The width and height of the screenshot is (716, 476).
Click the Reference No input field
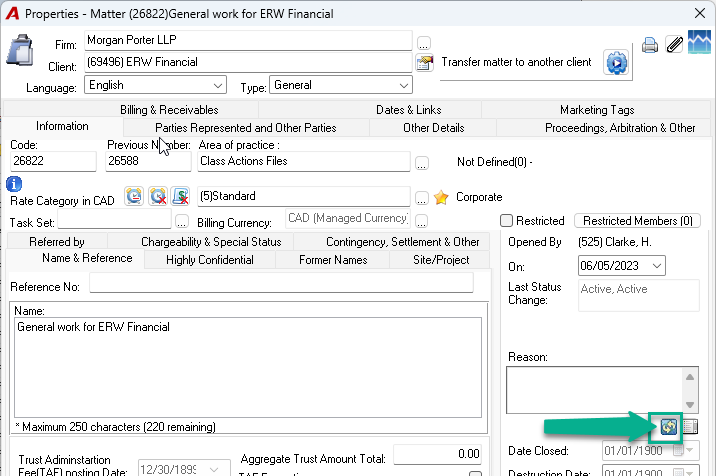coord(281,283)
